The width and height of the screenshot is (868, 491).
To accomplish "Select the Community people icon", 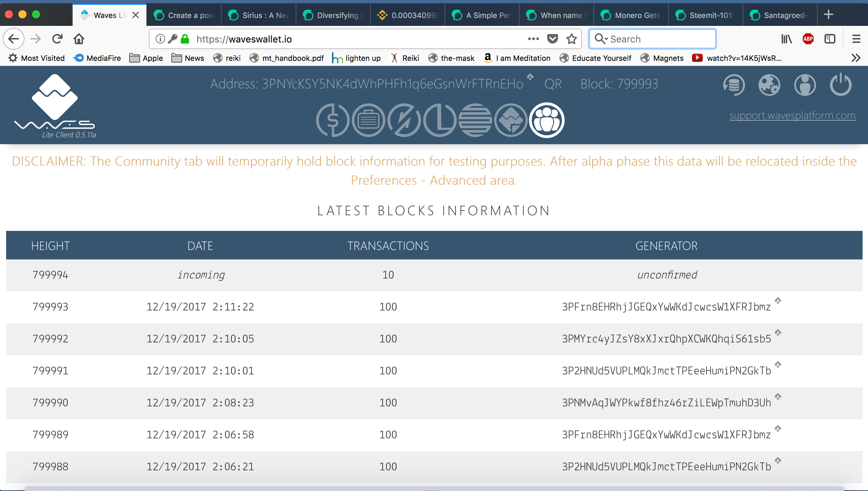I will click(x=546, y=120).
